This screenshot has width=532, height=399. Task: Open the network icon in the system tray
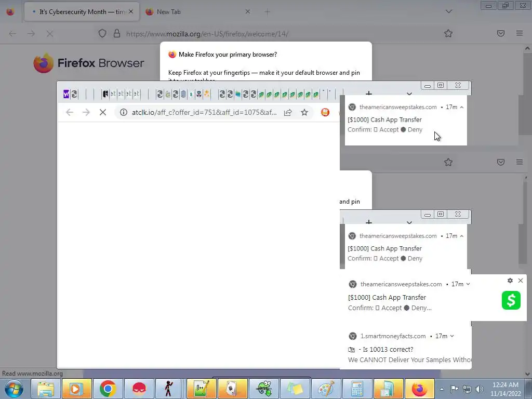pos(467,389)
